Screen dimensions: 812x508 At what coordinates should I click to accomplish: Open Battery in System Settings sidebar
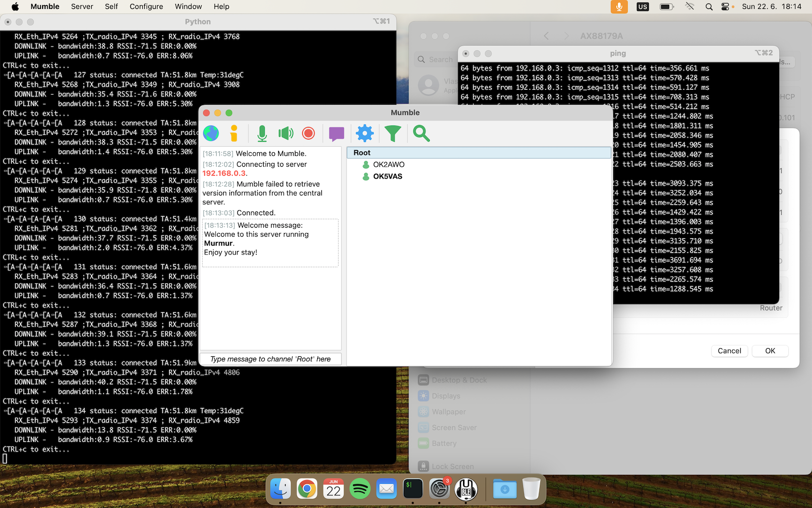tap(437, 444)
